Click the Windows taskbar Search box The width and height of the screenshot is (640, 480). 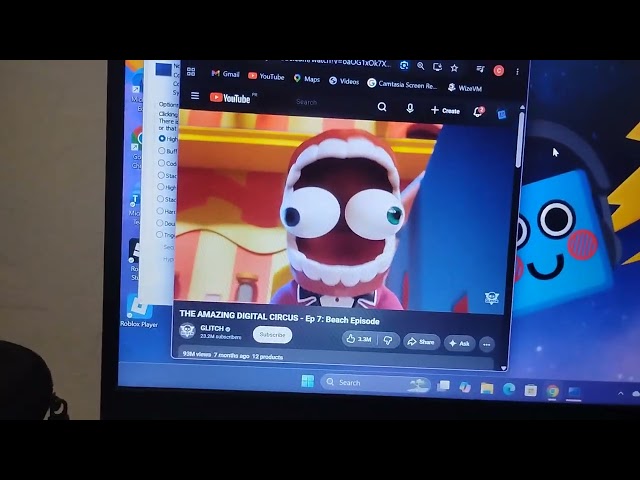point(375,383)
